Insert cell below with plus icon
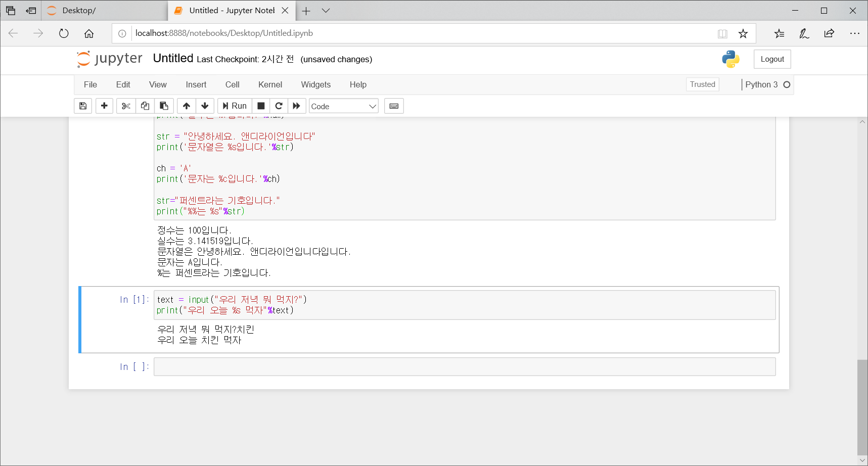The width and height of the screenshot is (868, 466). coord(104,106)
